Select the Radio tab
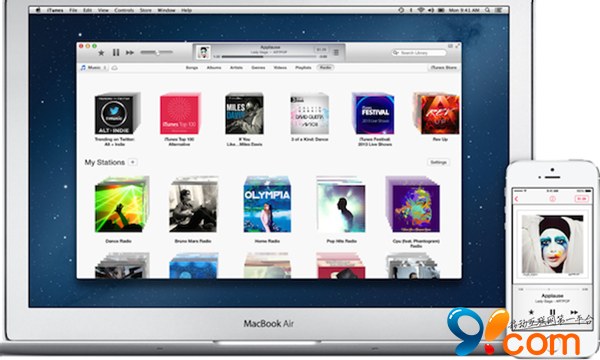 325,67
